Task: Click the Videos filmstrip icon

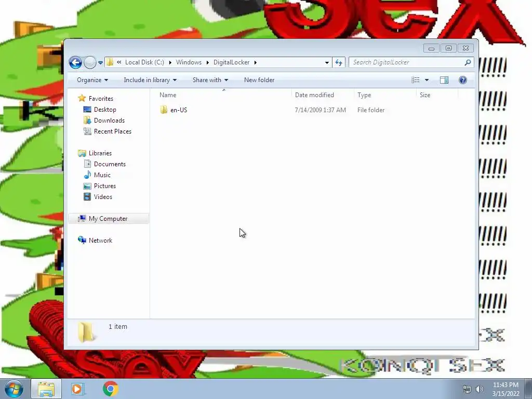Action: pyautogui.click(x=87, y=197)
